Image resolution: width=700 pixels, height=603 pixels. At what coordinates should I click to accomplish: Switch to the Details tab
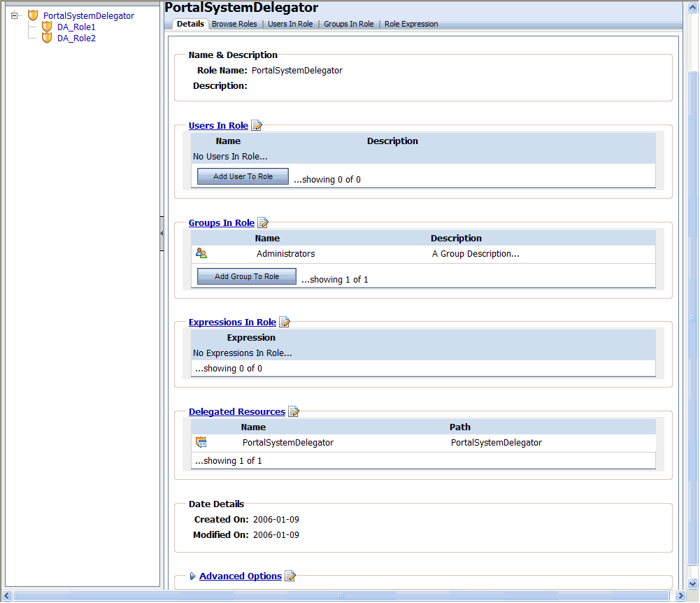(191, 24)
